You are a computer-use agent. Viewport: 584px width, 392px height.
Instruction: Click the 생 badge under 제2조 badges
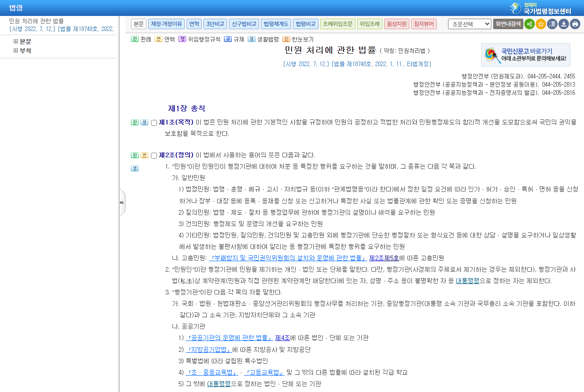pos(135,168)
